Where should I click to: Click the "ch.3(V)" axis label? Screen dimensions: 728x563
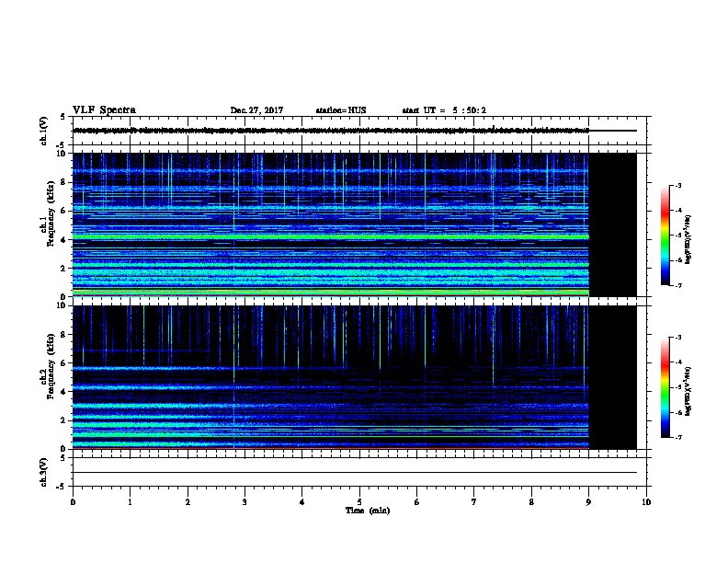(x=43, y=472)
